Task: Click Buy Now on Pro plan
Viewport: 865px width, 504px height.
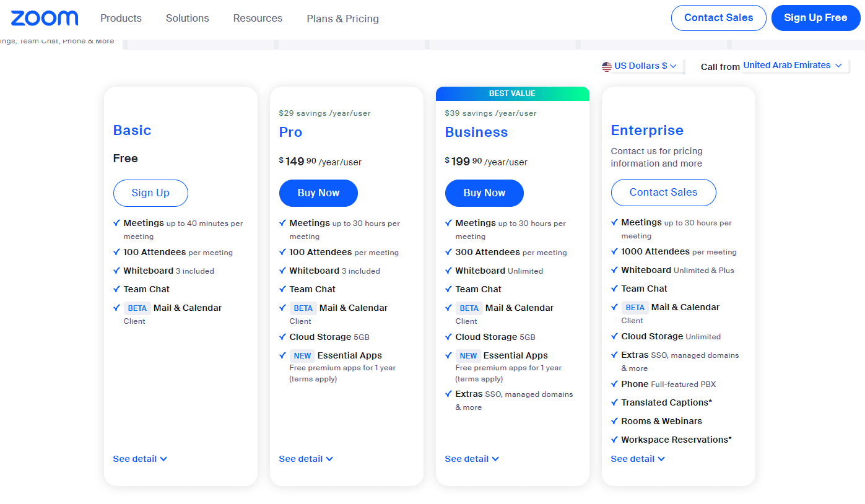Action: [318, 193]
